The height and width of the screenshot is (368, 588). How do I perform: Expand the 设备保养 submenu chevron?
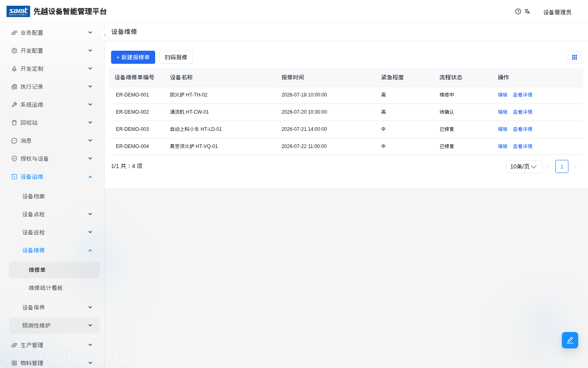[90, 307]
